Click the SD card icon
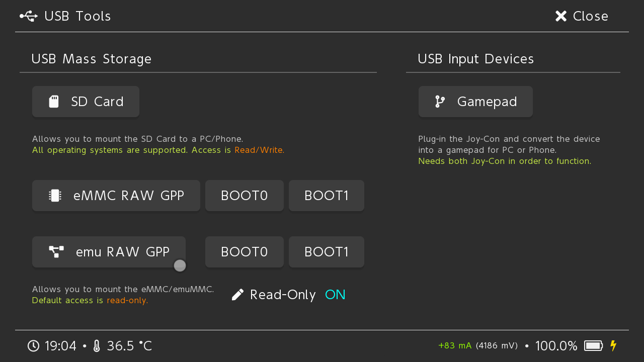 [54, 102]
